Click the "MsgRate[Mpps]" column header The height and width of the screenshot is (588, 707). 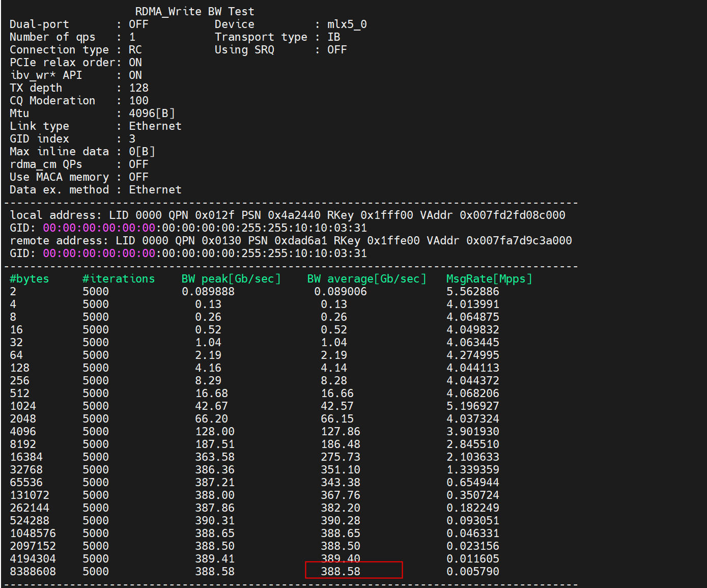click(489, 278)
